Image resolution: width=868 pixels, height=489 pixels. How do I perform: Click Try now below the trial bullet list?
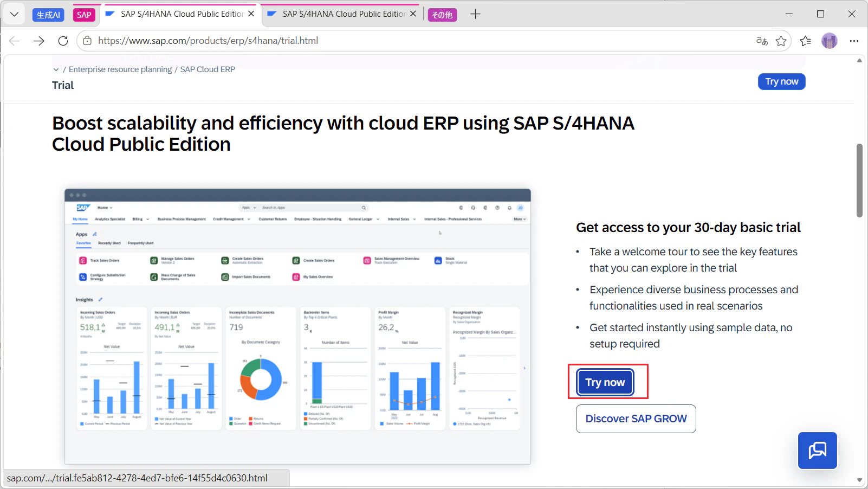605,382
